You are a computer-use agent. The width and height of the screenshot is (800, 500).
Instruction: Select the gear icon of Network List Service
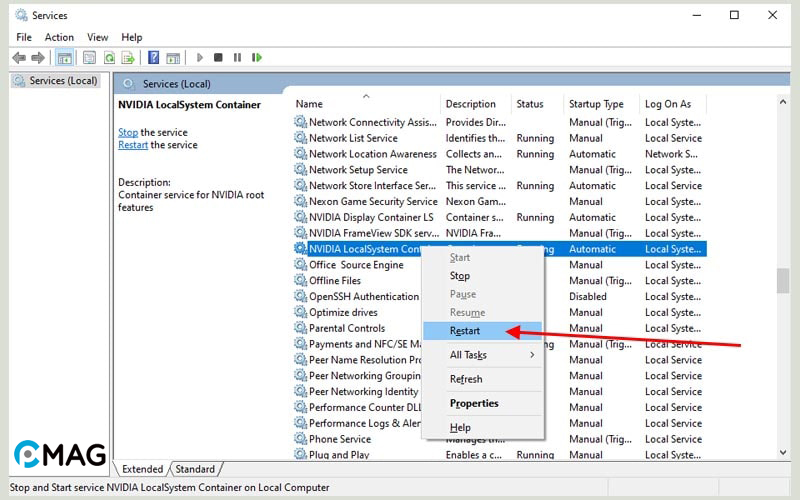301,138
